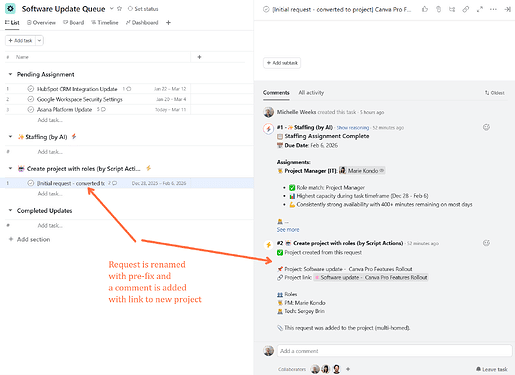Image resolution: width=515 pixels, height=375 pixels.
Task: Click Marie Kondo assignee chip
Action: pos(362,171)
